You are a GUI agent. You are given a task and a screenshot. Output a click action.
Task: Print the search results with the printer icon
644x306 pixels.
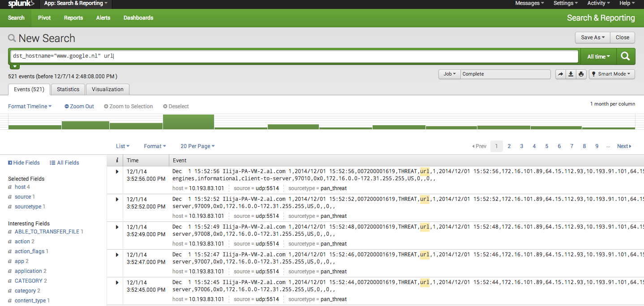coord(581,74)
